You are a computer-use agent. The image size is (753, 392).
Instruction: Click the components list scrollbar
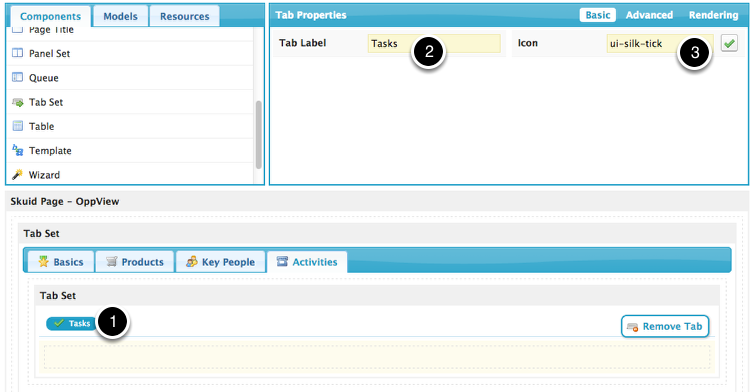[x=259, y=135]
